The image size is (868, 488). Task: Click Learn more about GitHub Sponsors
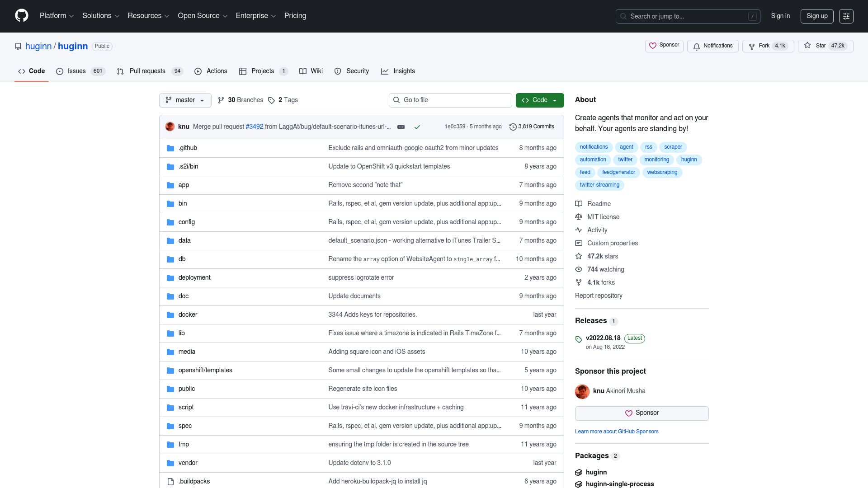pos(617,432)
